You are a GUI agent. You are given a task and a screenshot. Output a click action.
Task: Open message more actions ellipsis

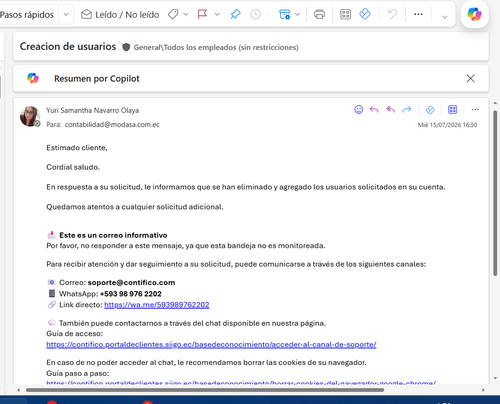tap(475, 110)
